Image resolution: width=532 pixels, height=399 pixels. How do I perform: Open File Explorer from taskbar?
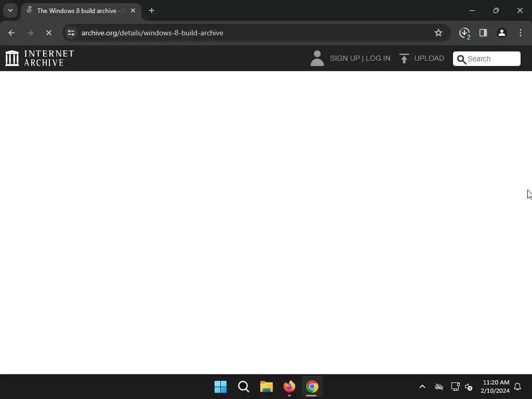coord(267,387)
